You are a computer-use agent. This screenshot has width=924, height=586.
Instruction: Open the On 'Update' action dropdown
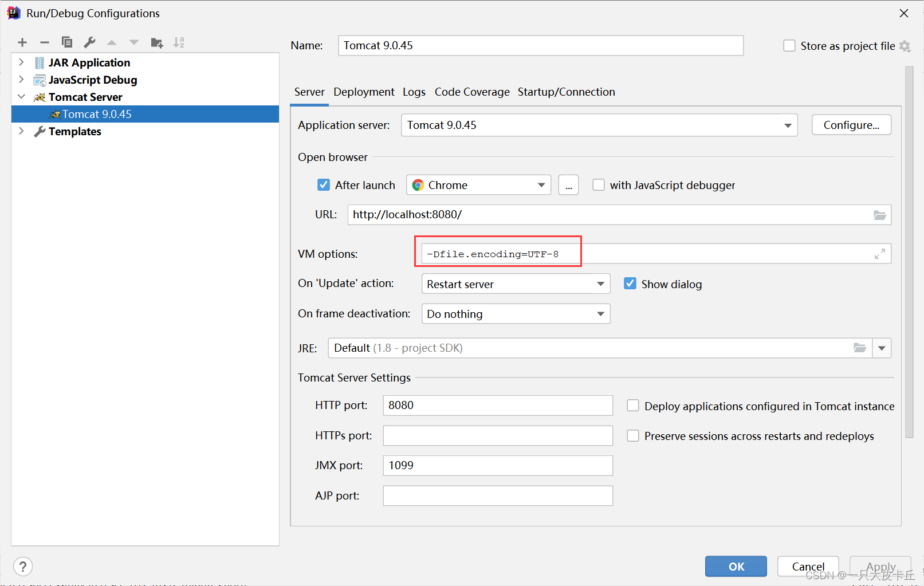pos(516,284)
